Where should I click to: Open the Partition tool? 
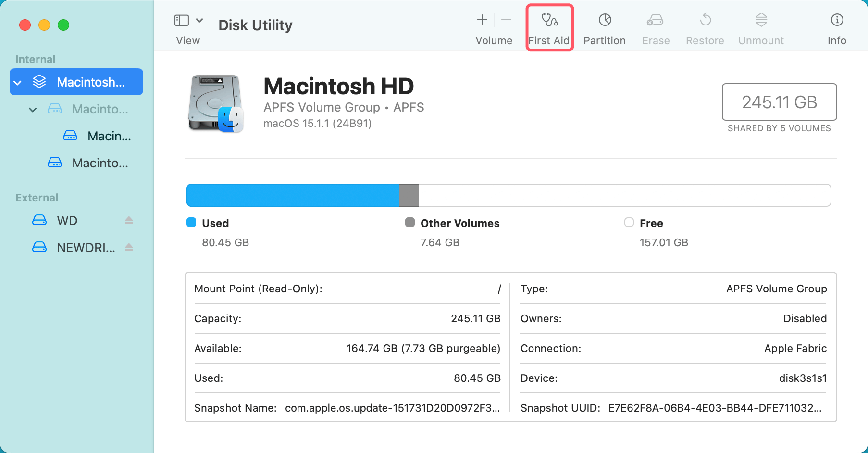604,26
